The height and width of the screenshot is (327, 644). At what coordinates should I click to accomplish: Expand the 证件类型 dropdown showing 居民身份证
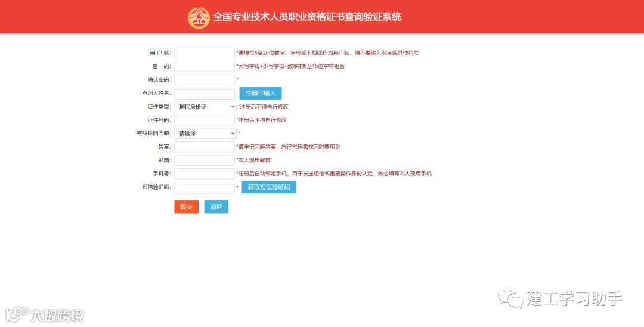(205, 107)
